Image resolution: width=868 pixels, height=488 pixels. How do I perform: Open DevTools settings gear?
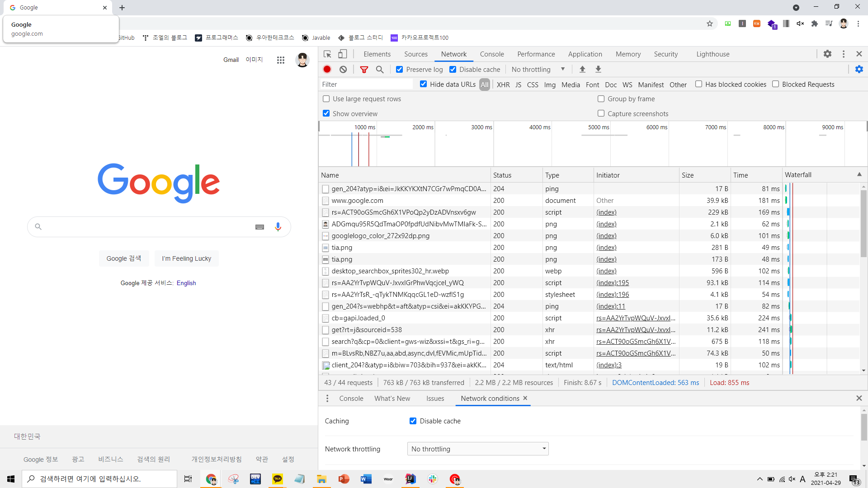827,54
